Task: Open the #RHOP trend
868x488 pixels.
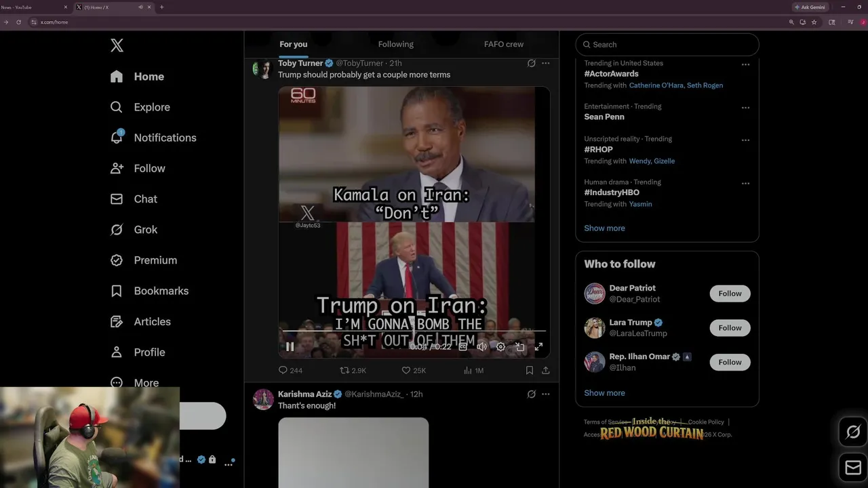Action: tap(599, 149)
